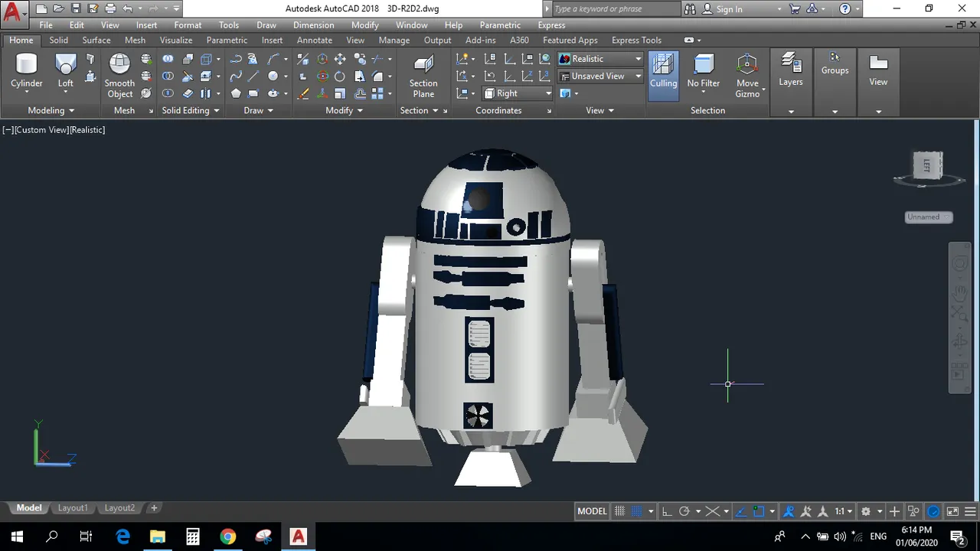Open Chrome from the taskbar
980x551 pixels.
coord(227,536)
